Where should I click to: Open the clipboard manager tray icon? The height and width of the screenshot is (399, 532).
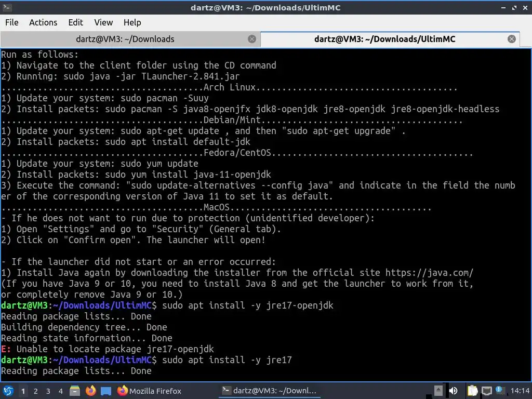pyautogui.click(x=472, y=391)
